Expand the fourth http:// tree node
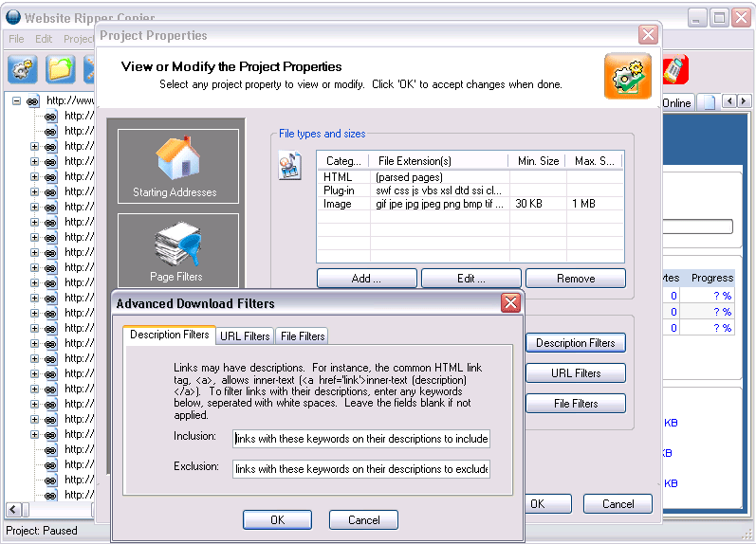 [35, 161]
